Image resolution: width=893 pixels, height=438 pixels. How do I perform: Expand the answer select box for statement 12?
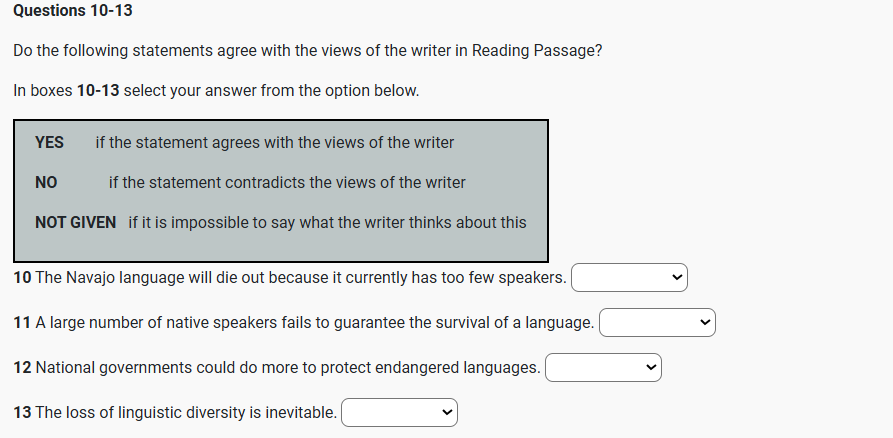point(602,367)
